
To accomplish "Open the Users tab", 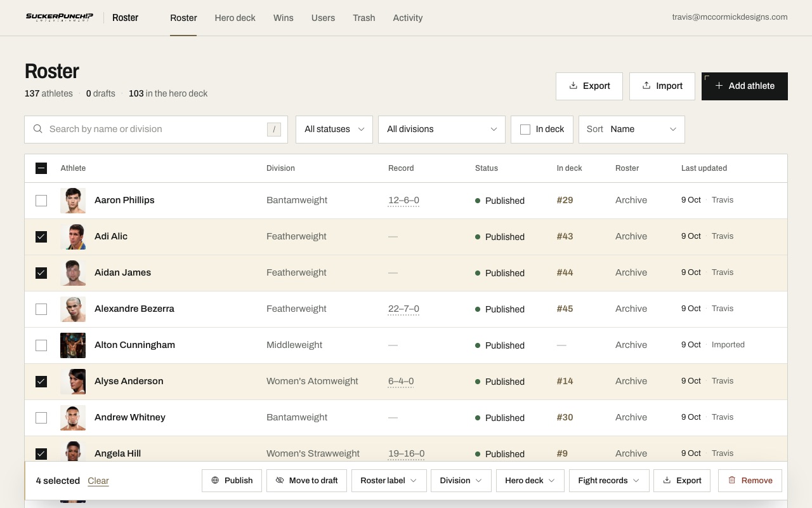I will coord(323,18).
